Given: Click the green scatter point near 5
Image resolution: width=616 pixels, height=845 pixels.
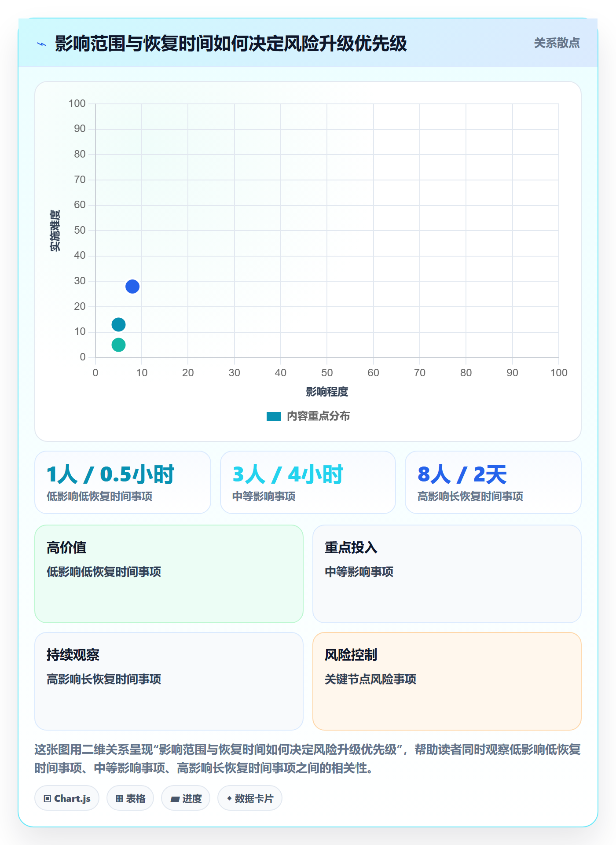Looking at the screenshot, I should [118, 345].
